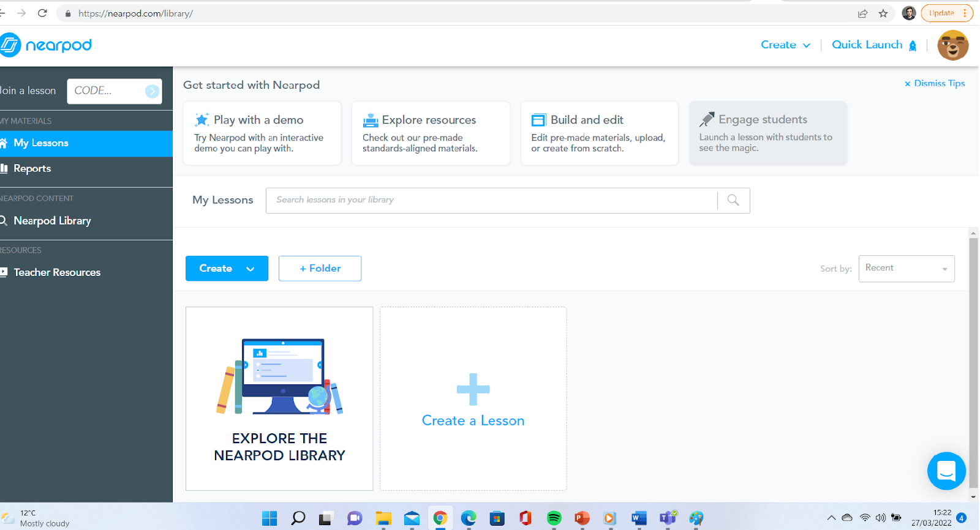Open Mail app from taskbar
This screenshot has height=530, width=980.
tap(412, 518)
